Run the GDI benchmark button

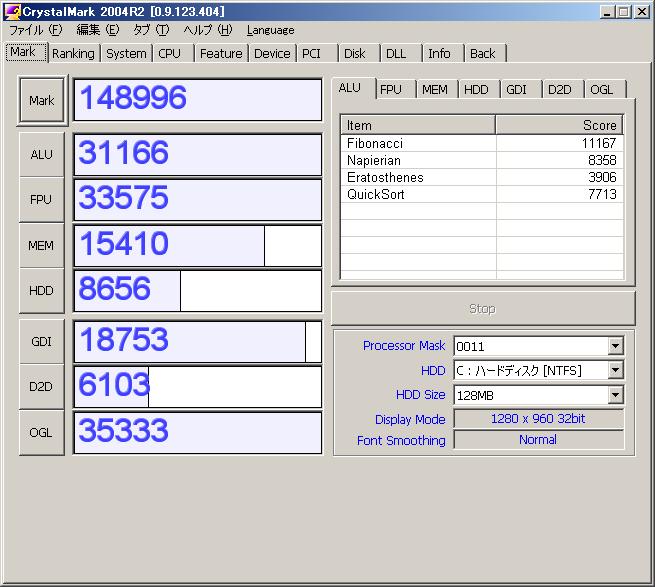(x=41, y=342)
